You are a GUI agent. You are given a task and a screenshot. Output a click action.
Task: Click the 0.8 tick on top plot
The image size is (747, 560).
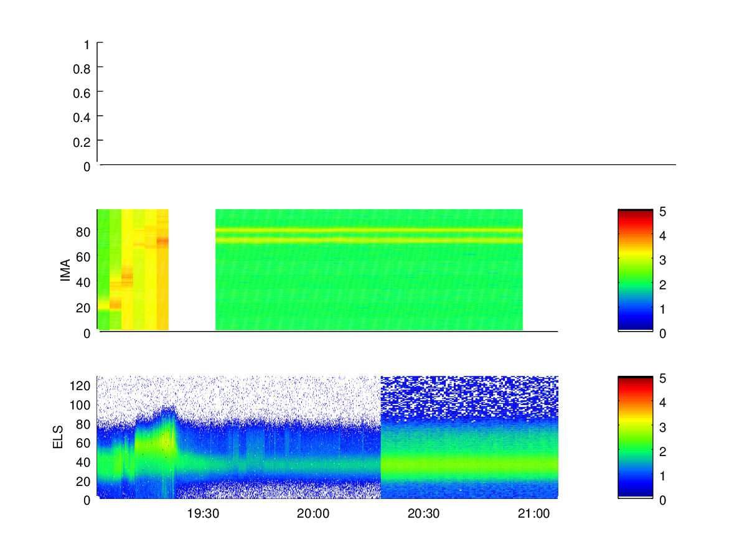[x=82, y=68]
